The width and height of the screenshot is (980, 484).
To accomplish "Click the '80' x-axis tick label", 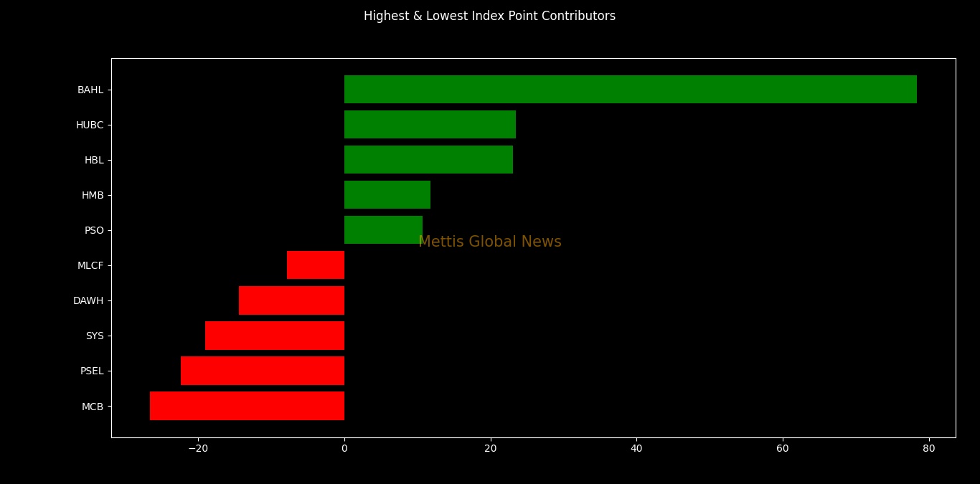I will [929, 449].
